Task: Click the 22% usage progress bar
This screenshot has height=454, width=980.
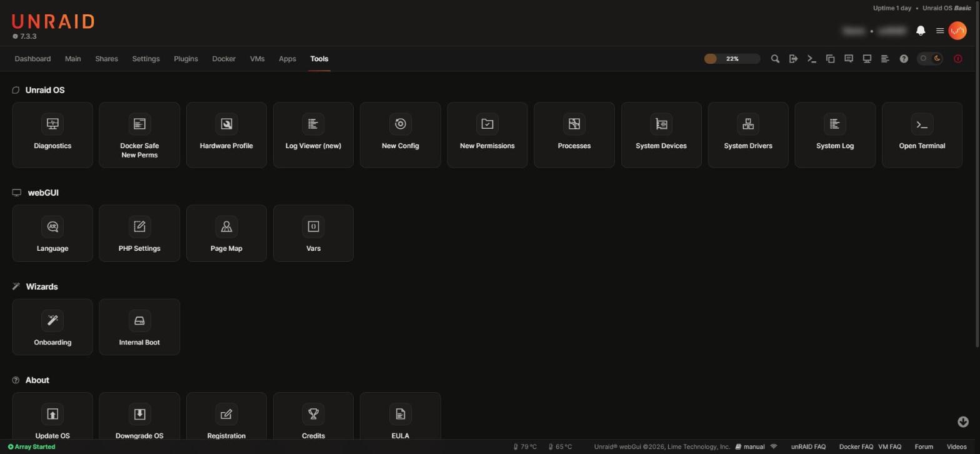Action: (732, 59)
